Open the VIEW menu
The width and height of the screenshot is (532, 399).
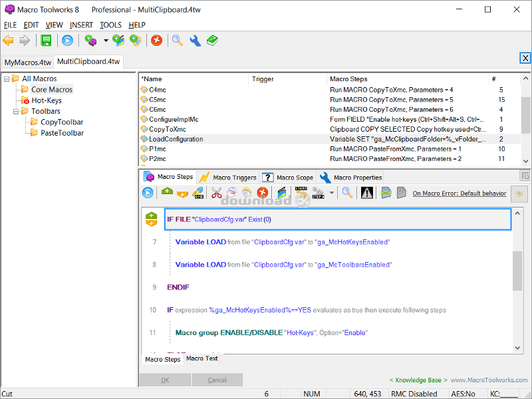[55, 25]
